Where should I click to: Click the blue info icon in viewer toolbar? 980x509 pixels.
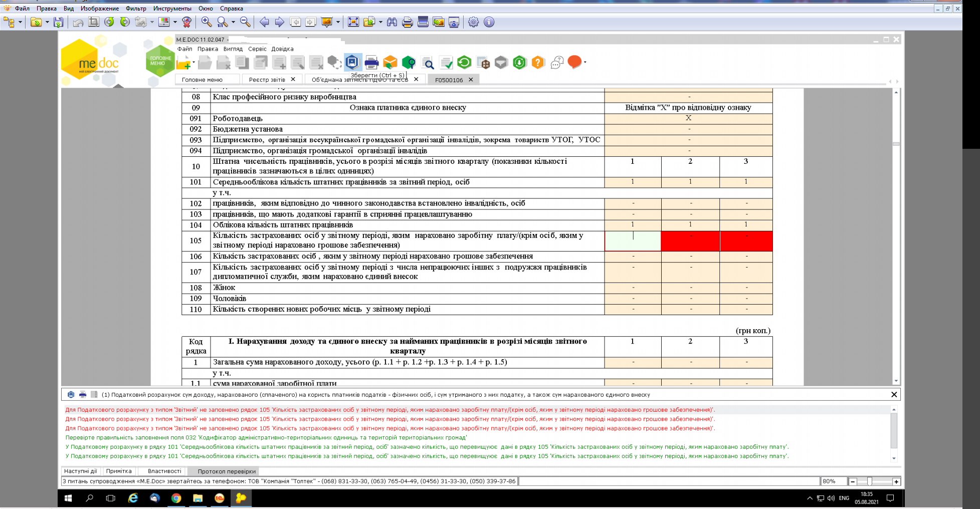click(489, 22)
